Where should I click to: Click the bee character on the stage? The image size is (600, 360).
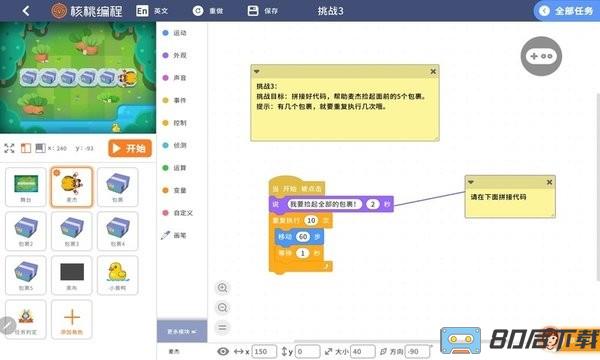(x=128, y=78)
